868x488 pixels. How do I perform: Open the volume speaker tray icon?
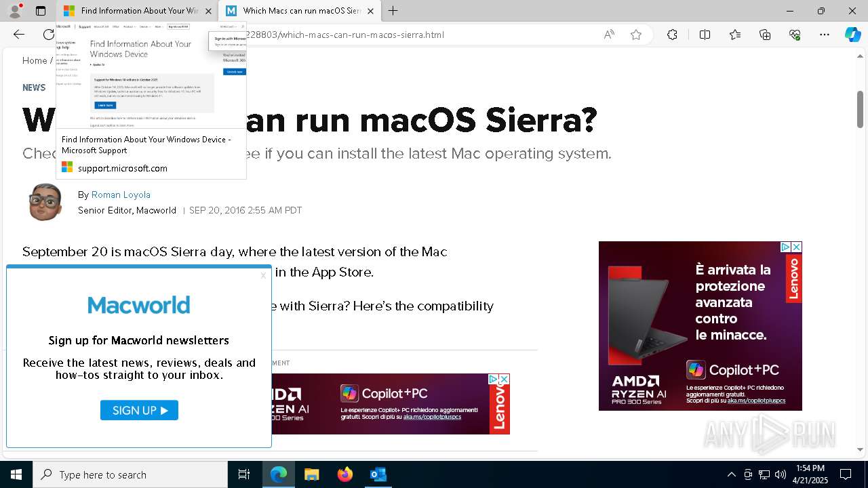coord(781,474)
